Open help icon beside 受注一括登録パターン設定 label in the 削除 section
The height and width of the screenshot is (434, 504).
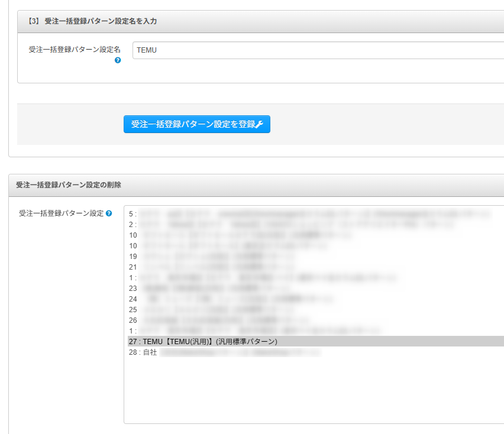[x=109, y=213]
